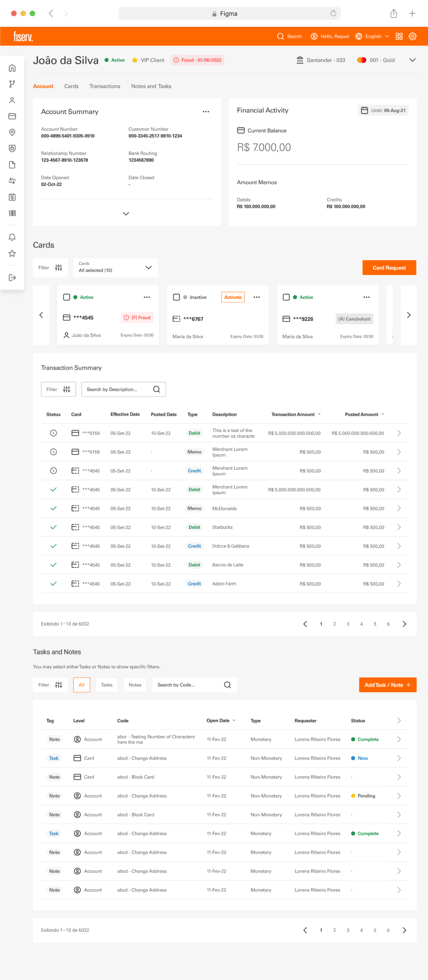Screen dimensions: 428x980
Task: Click the Add Task / Note button
Action: pyautogui.click(x=387, y=685)
